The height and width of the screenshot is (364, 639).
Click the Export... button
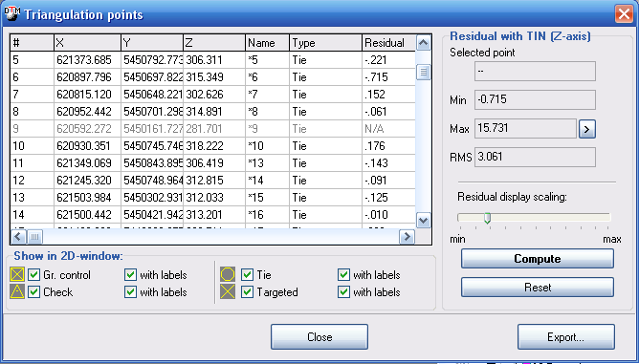click(x=565, y=336)
